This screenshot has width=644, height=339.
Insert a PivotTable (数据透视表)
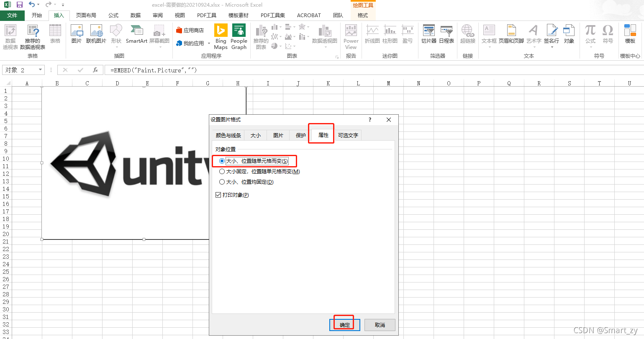(10, 37)
